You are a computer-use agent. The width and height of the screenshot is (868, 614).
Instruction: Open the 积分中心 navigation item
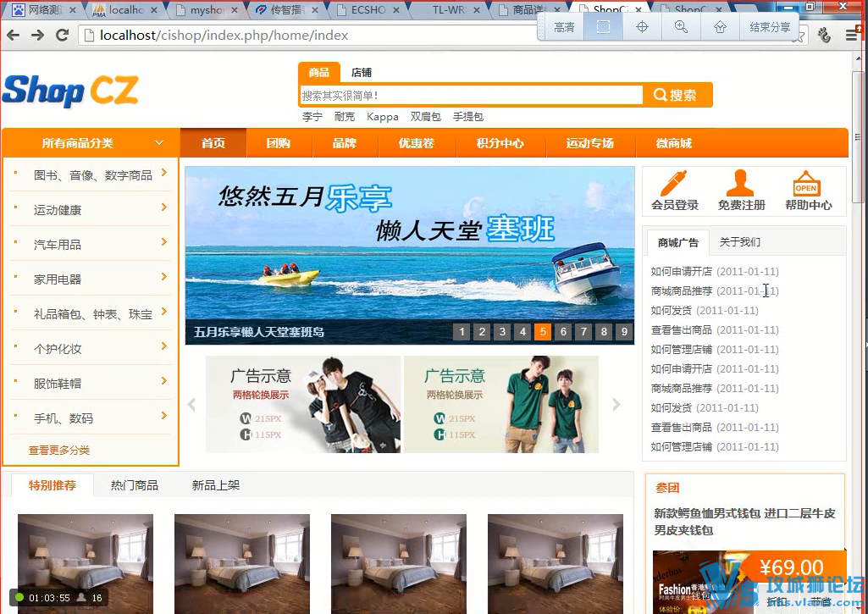(500, 143)
